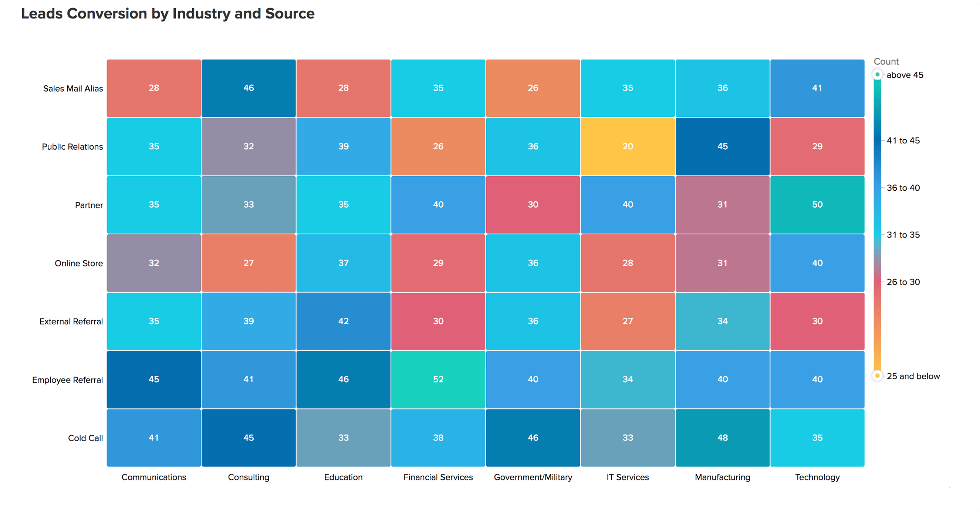Click the Cold Call–Manufacturing cell showing 48
The width and height of the screenshot is (980, 514).
[x=723, y=438]
